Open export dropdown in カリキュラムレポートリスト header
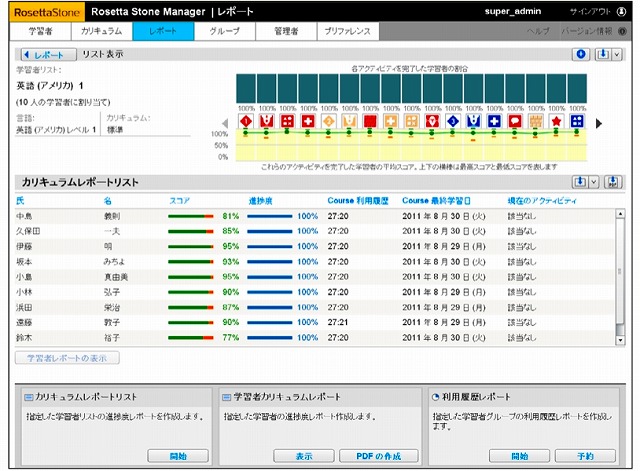640x471 pixels. (x=593, y=182)
